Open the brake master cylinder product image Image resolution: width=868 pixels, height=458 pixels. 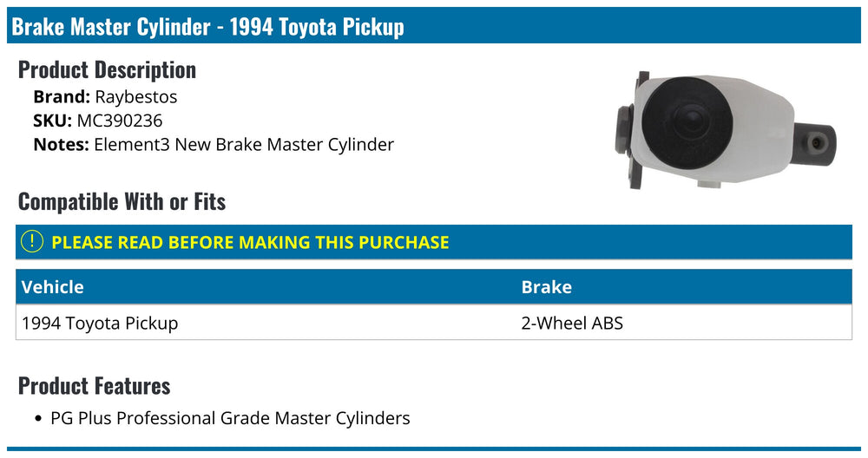point(725,130)
